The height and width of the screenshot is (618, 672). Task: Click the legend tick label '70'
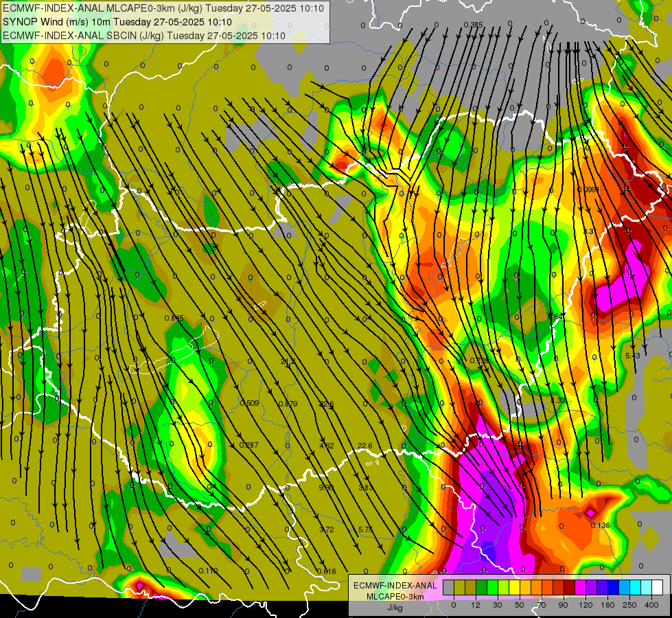pos(542,605)
